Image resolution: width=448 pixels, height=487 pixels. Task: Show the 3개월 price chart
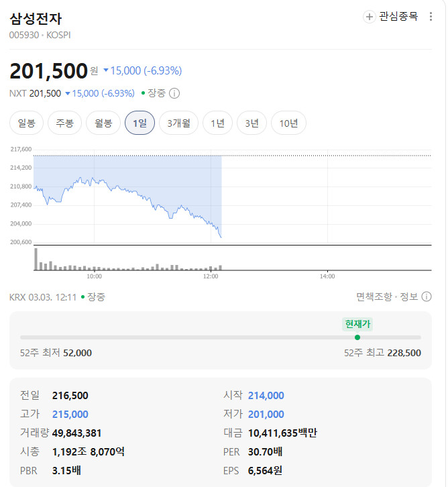point(178,123)
